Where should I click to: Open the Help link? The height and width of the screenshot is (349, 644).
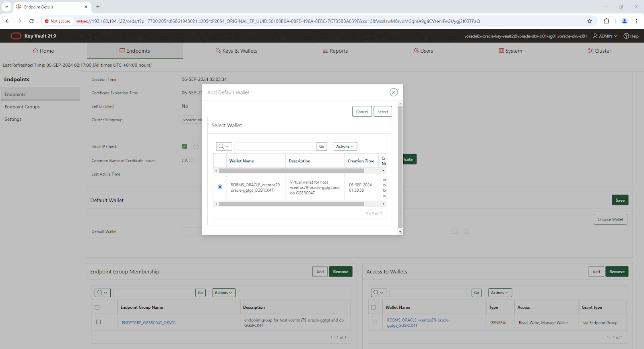pyautogui.click(x=631, y=36)
